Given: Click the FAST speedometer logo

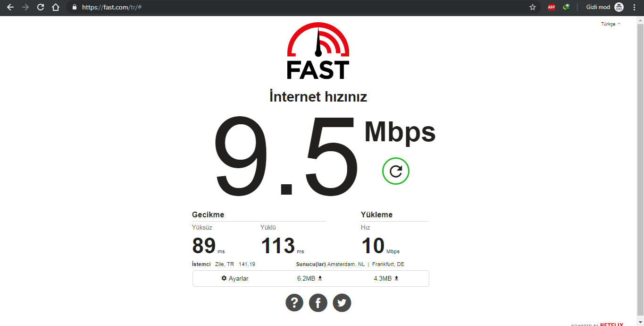Looking at the screenshot, I should [x=318, y=51].
